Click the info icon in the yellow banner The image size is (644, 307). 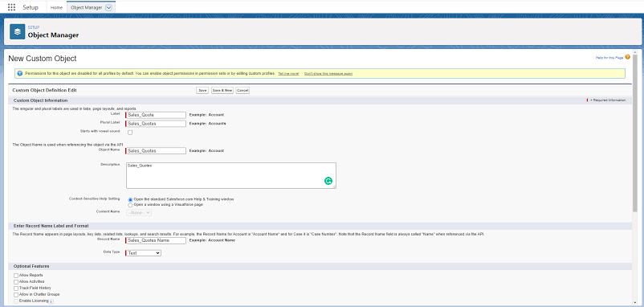pyautogui.click(x=20, y=74)
